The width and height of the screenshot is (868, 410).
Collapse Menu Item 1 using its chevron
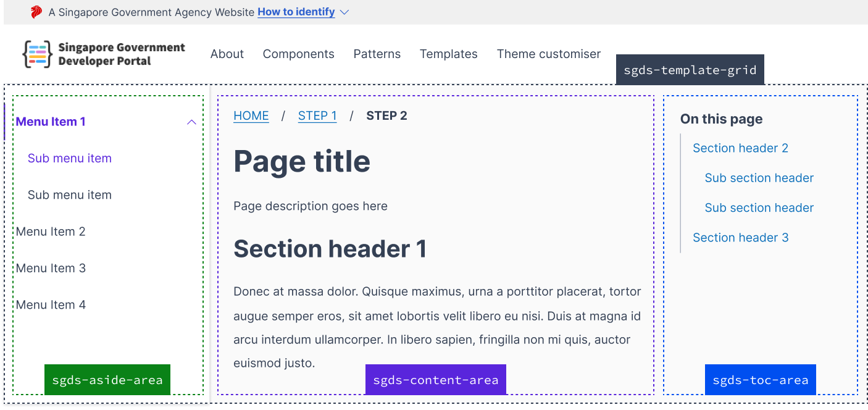click(x=191, y=122)
